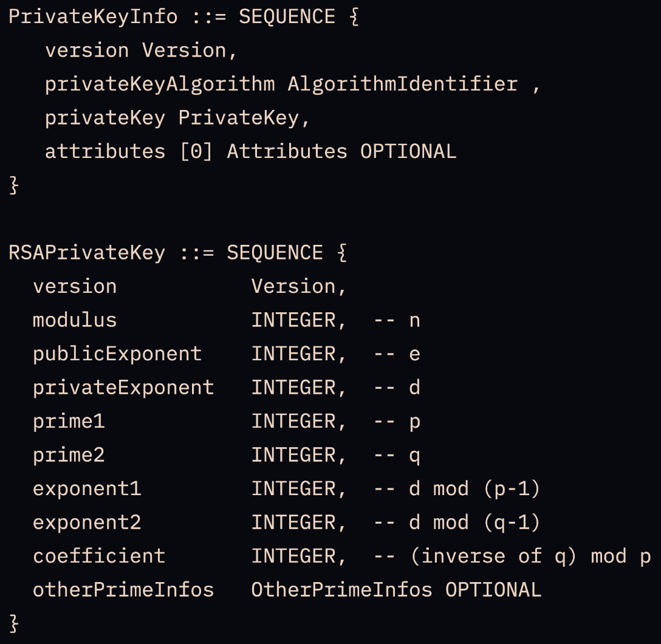
Task: Click the attributes [0] tag
Action: (196, 152)
